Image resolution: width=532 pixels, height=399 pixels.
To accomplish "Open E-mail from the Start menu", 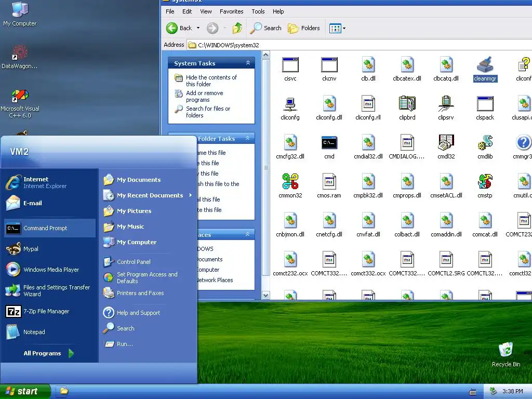I will pyautogui.click(x=50, y=203).
